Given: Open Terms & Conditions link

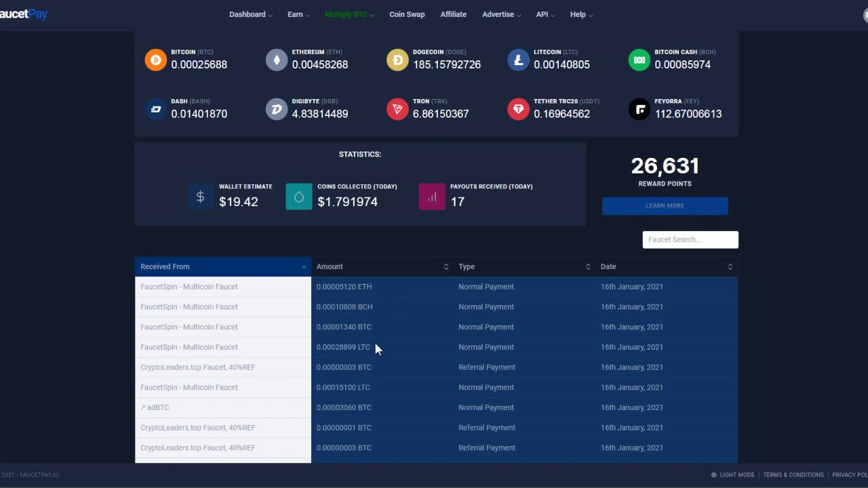Looking at the screenshot, I should [x=793, y=475].
